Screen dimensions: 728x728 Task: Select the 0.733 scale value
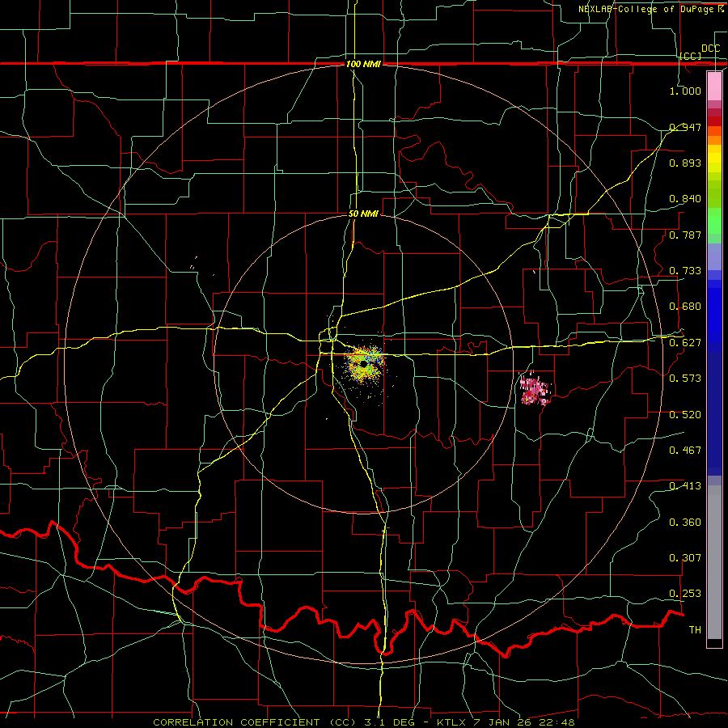[685, 271]
